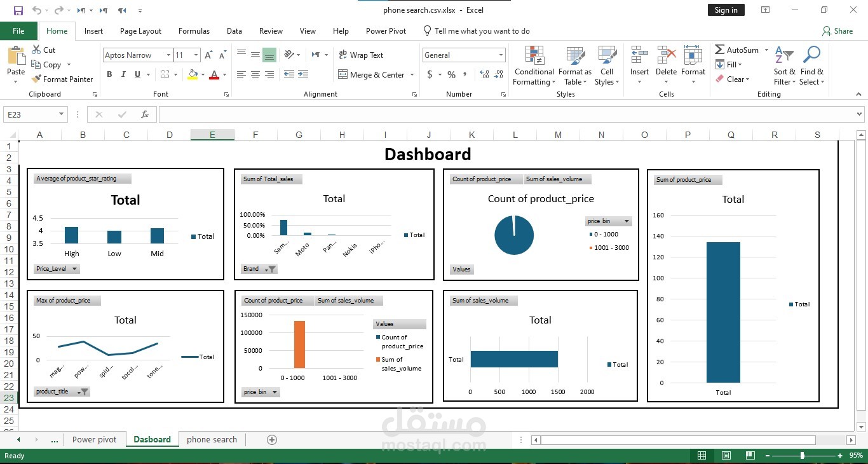Click the Sign in button
The image size is (868, 464).
pyautogui.click(x=726, y=10)
